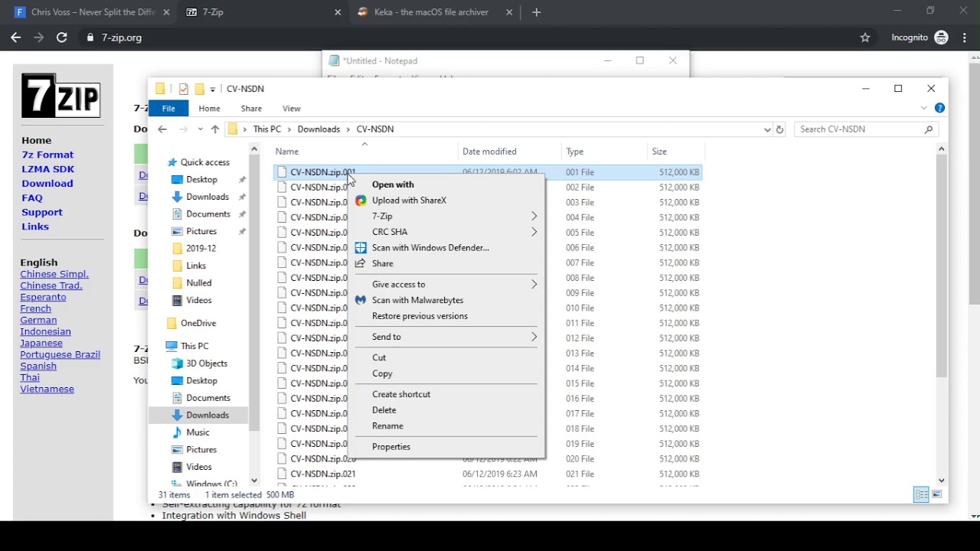The height and width of the screenshot is (551, 980).
Task: Select Cut in the context menu
Action: [x=379, y=357]
